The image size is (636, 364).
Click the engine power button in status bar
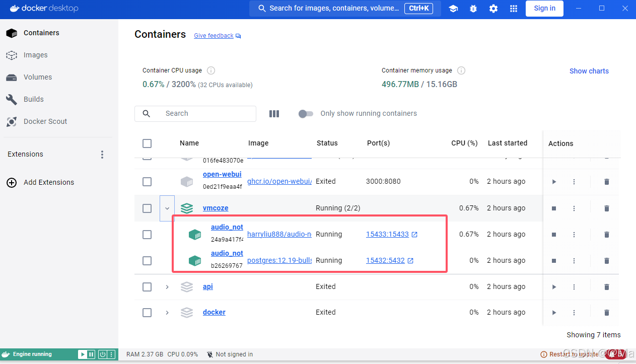[x=103, y=354]
